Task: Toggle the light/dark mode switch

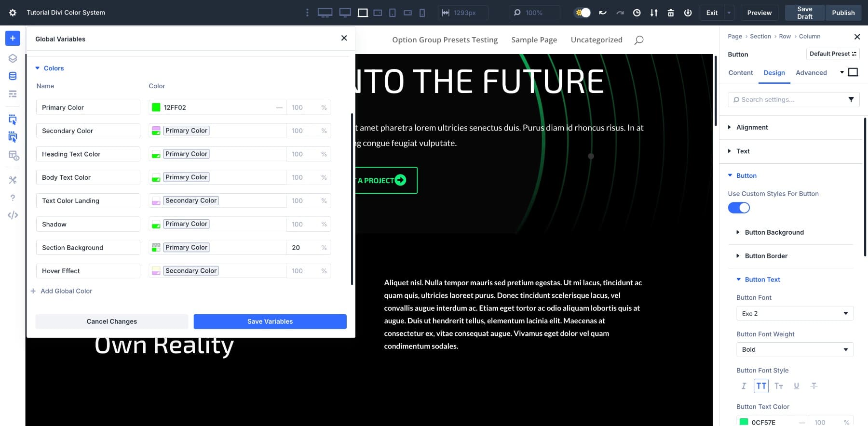Action: [x=583, y=13]
